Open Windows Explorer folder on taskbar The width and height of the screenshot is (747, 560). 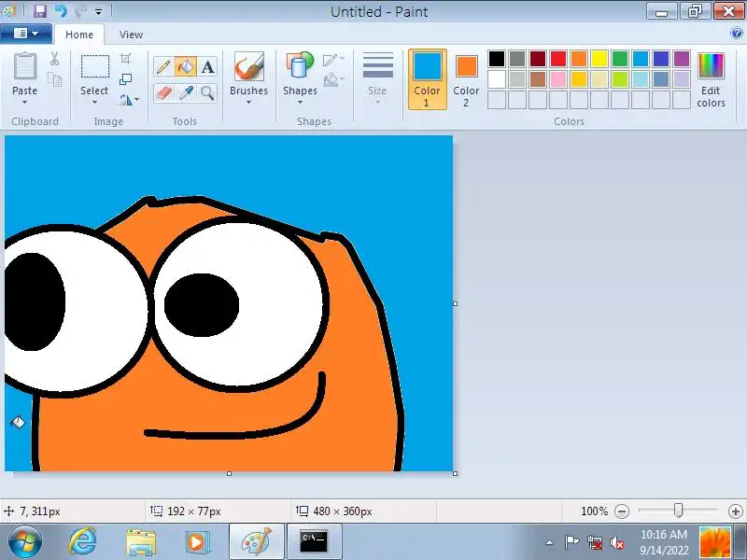point(141,542)
